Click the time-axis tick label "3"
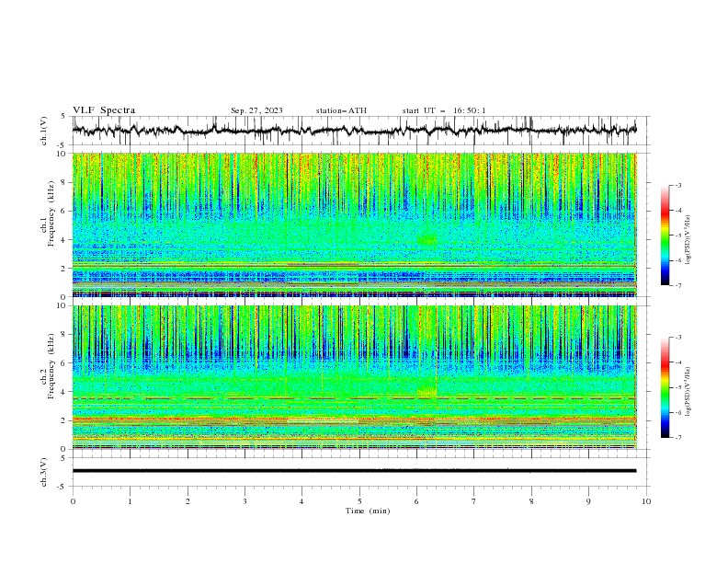The height and width of the screenshot is (563, 728). pos(245,501)
